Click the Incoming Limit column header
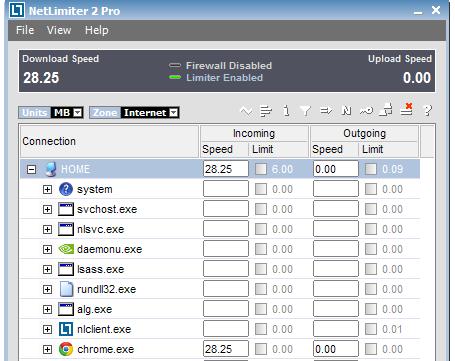This screenshot has height=361, width=455. pyautogui.click(x=278, y=149)
